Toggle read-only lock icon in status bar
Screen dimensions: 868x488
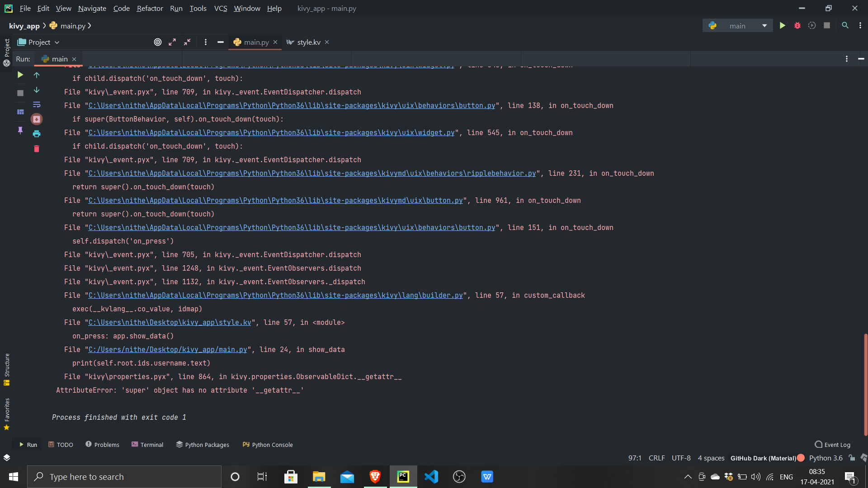coord(852,458)
